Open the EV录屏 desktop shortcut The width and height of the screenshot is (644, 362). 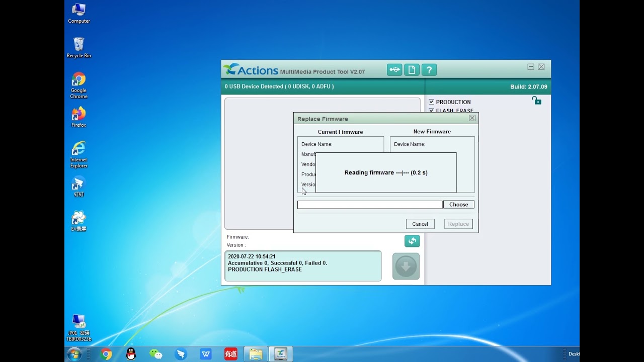[79, 221]
